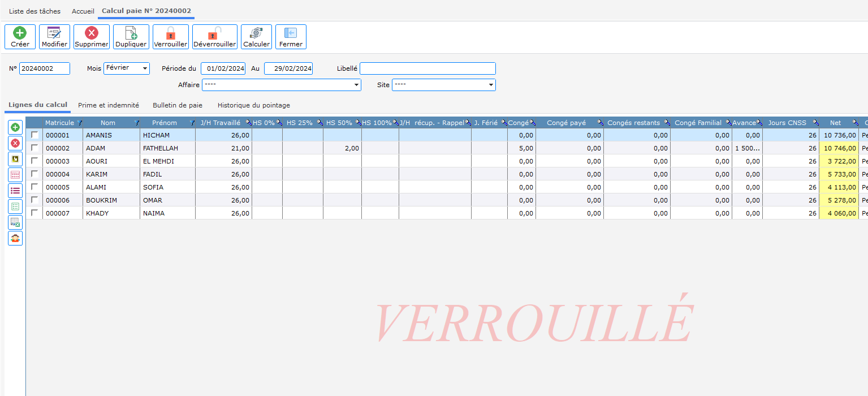Image resolution: width=868 pixels, height=396 pixels.
Task: Click the Libellé text field
Action: [x=427, y=68]
